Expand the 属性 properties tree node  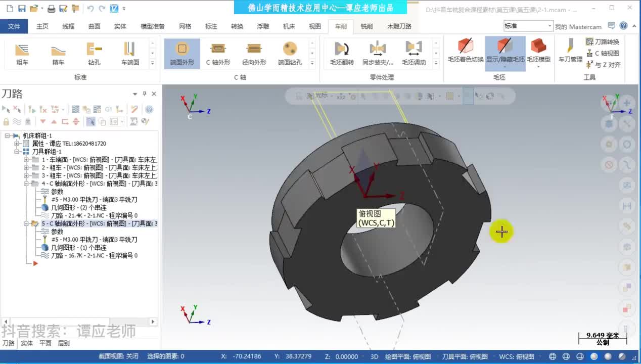pos(17,144)
